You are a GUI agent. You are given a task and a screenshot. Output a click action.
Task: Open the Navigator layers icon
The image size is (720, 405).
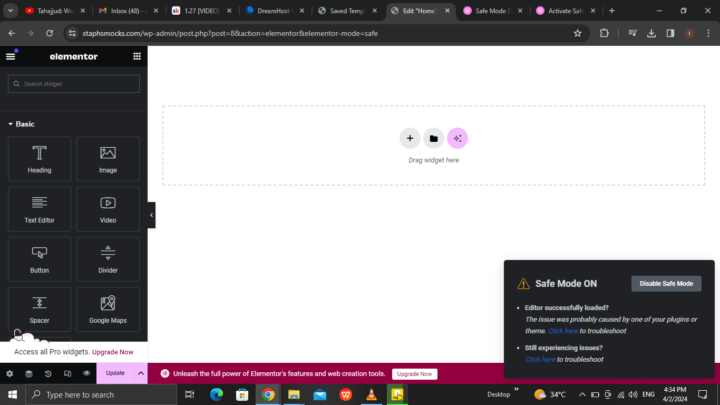tap(29, 373)
